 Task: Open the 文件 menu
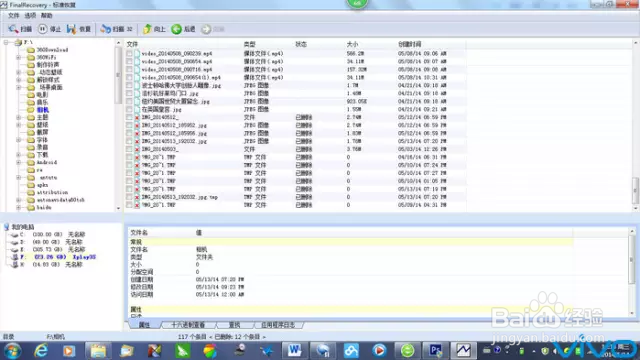click(13, 16)
